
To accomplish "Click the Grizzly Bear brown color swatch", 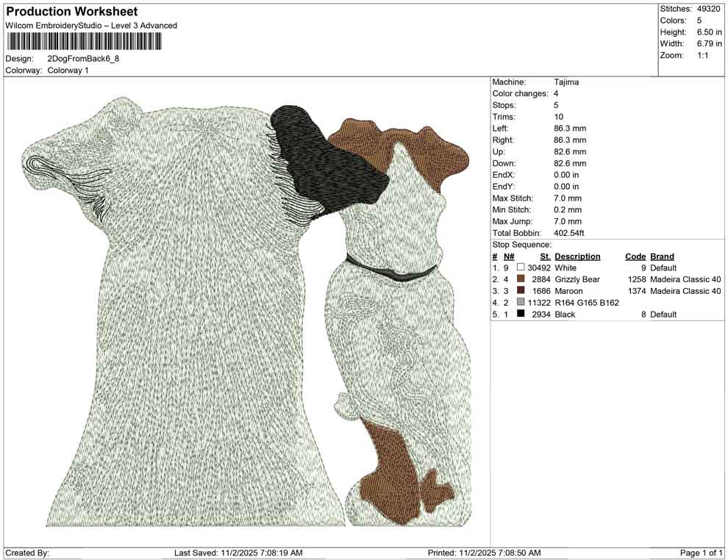I will [x=521, y=279].
